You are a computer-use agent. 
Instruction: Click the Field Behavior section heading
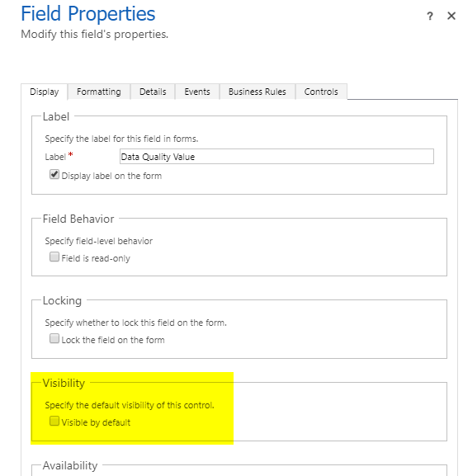point(78,219)
